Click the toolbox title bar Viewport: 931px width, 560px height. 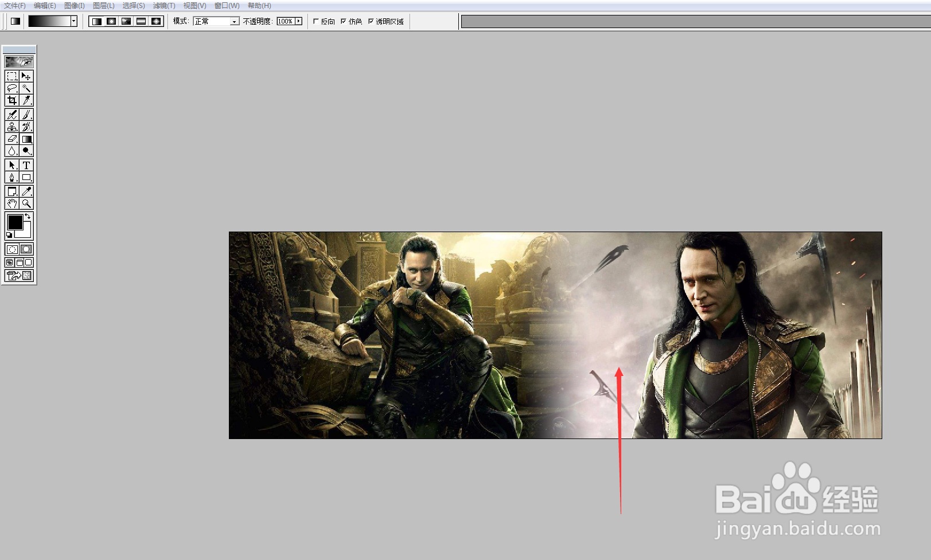click(19, 49)
